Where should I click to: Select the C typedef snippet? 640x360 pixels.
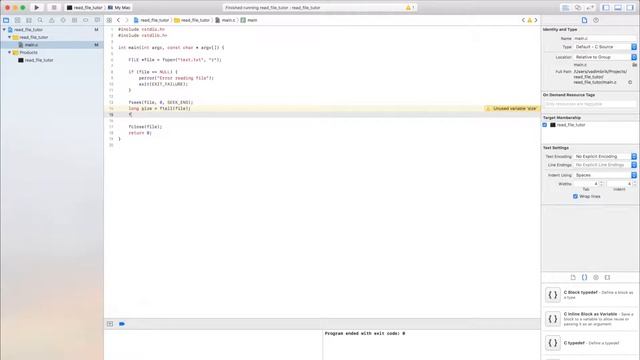590,343
